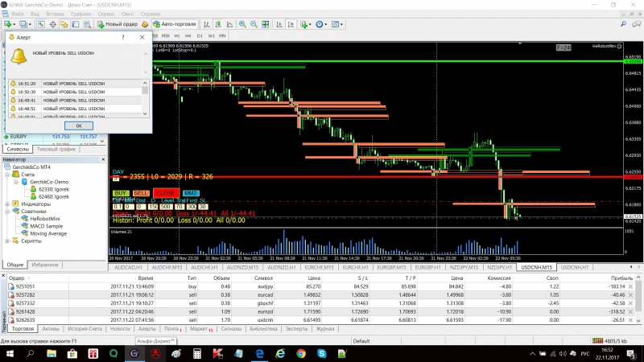Collapse the Советники tree node
644x362 pixels.
pos(7,212)
